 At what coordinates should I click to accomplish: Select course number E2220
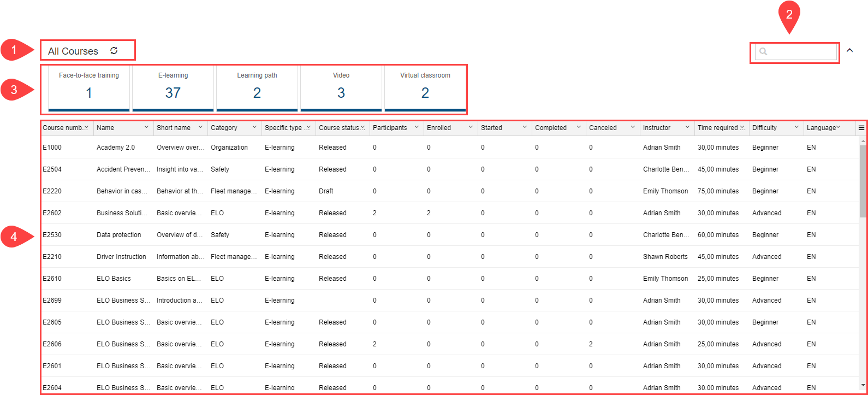(x=52, y=191)
